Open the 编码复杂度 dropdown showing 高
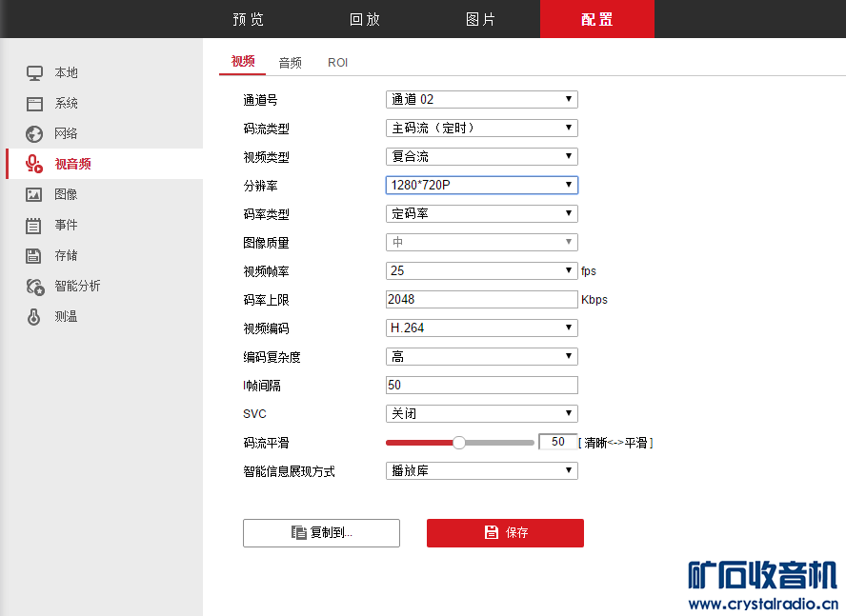 (x=482, y=356)
